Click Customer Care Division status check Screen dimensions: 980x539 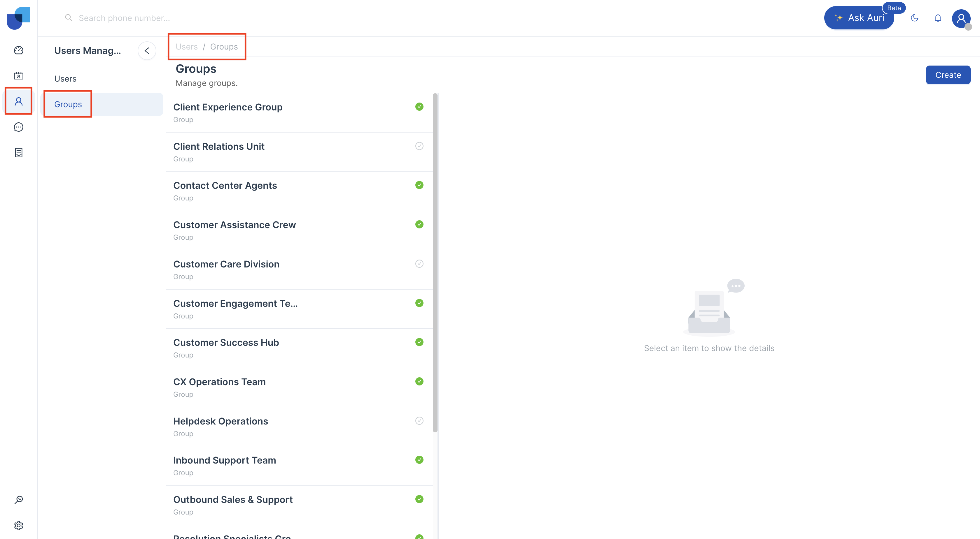tap(419, 264)
